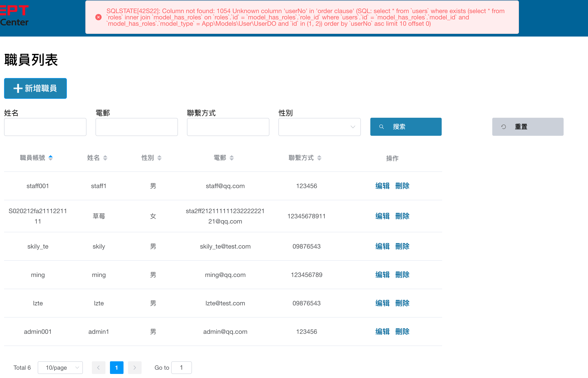Go to the previous page arrow
588x378 pixels.
click(98, 367)
